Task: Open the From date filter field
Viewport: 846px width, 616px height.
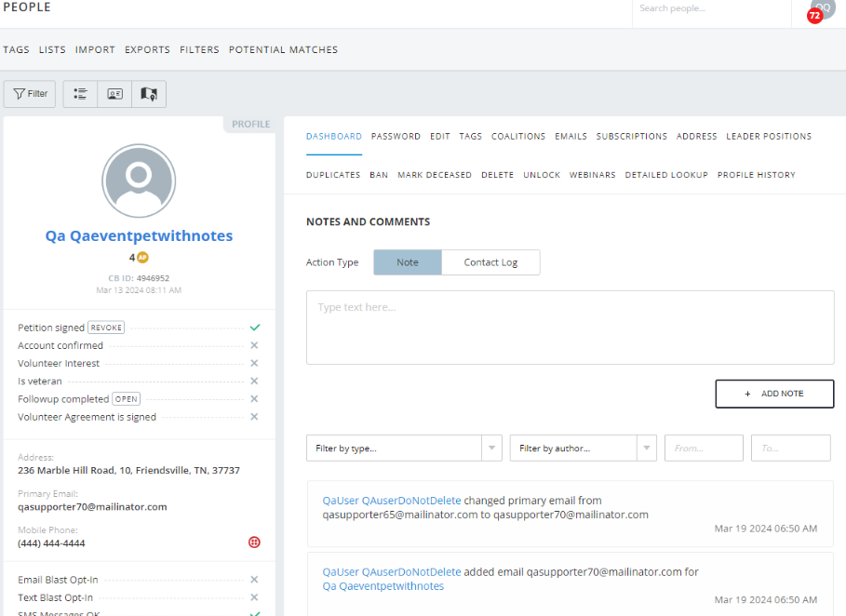Action: (703, 449)
